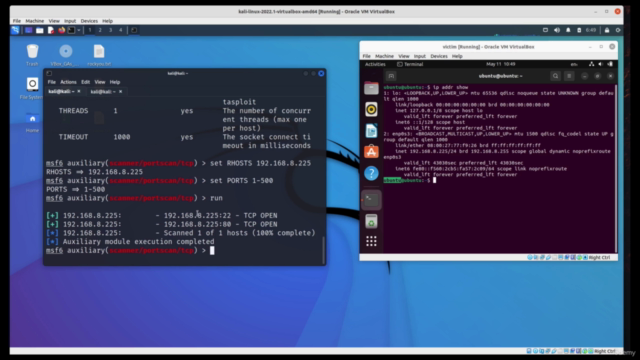Click the 192.168.8.225:22 TCP OPEN result line
Viewport: 640px width, 360px height.
(162, 216)
